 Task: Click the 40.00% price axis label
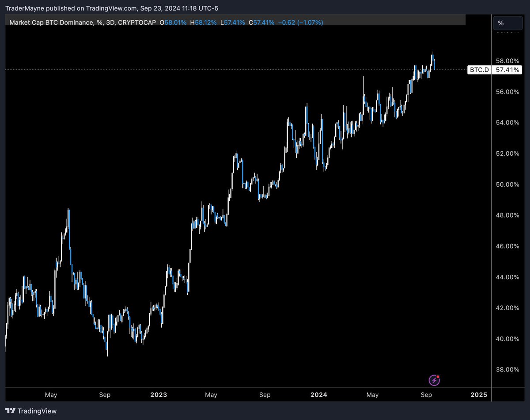pyautogui.click(x=507, y=339)
